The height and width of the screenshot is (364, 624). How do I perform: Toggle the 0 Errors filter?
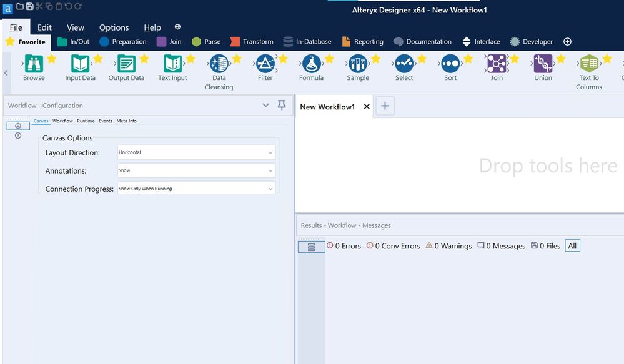pos(344,246)
